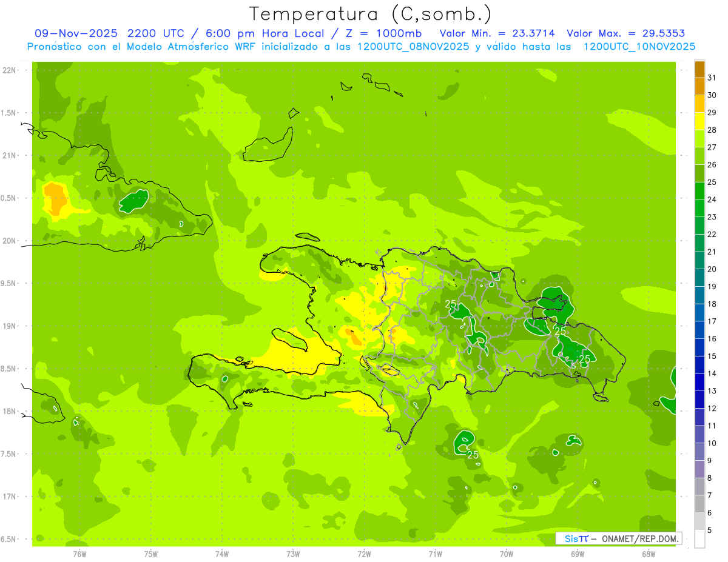This screenshot has height=562, width=728.
Task: Click the "Valor Min. = 23.3714" text
Action: point(498,33)
